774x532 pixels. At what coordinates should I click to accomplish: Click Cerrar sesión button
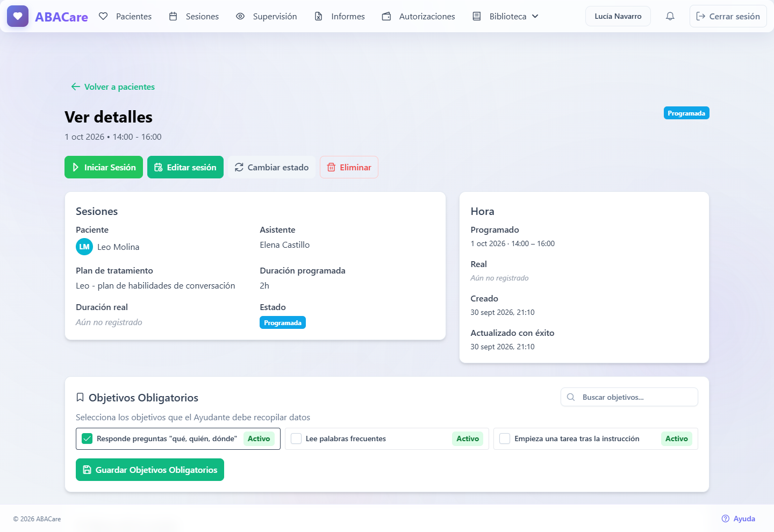(x=728, y=16)
